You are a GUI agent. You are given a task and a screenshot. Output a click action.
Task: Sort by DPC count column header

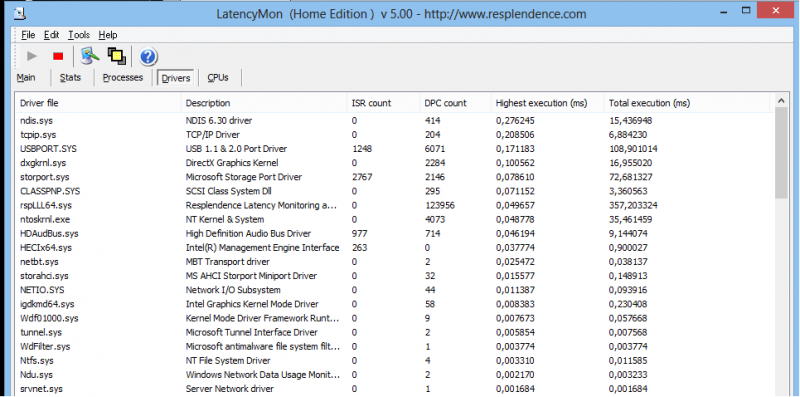(x=456, y=103)
